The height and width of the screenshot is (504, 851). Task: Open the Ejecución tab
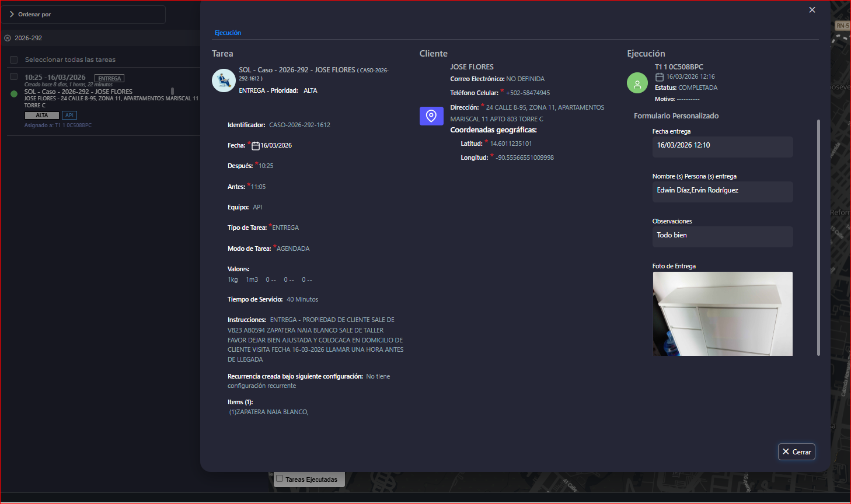tap(228, 33)
